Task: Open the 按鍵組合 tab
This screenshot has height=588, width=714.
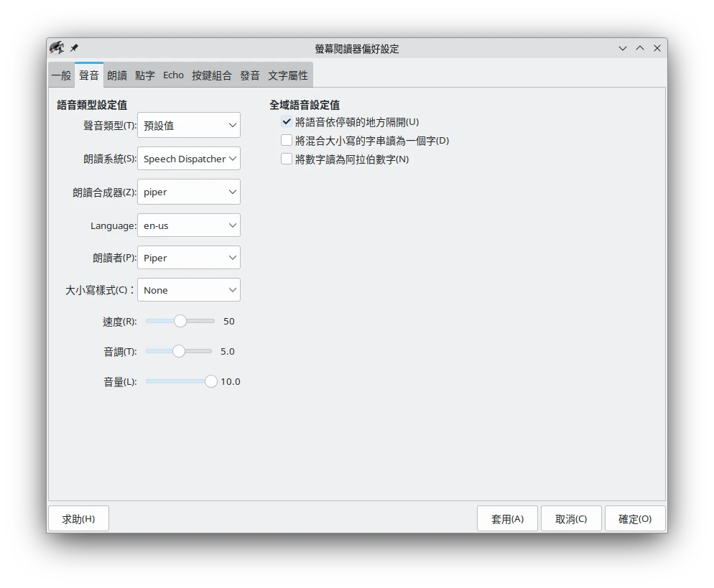Action: (x=211, y=75)
